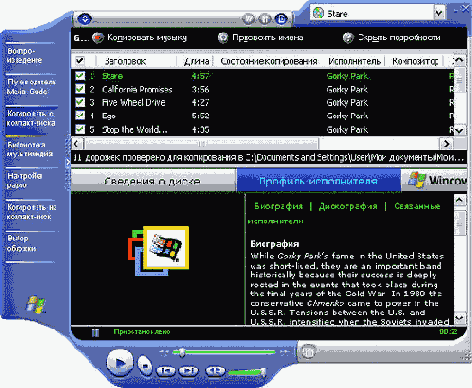This screenshot has width=472, height=388.
Task: Open Копировать на компакт-диск in sidebar
Action: pos(31,212)
